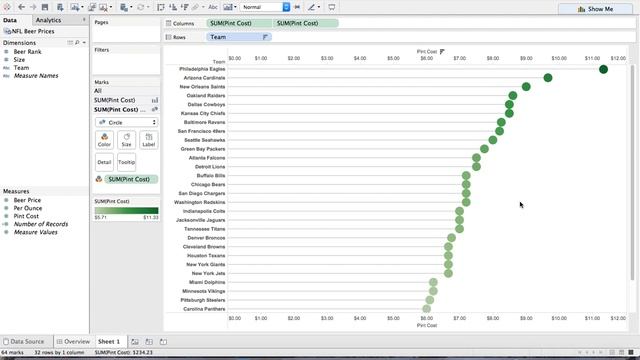The image size is (640, 360).
Task: Switch to the Analytics tab
Action: click(x=48, y=20)
